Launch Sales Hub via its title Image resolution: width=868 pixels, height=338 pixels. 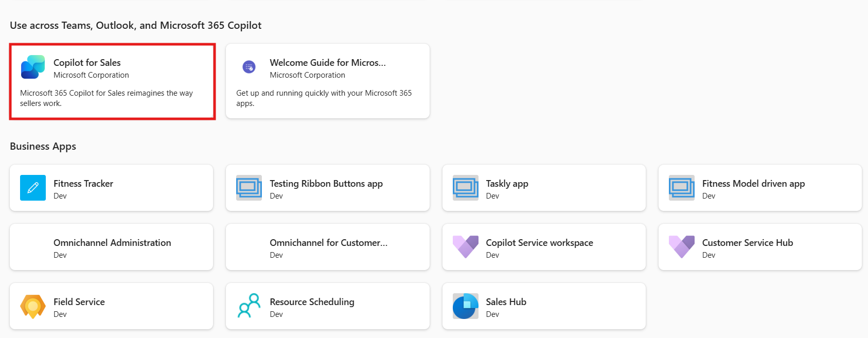[506, 302]
